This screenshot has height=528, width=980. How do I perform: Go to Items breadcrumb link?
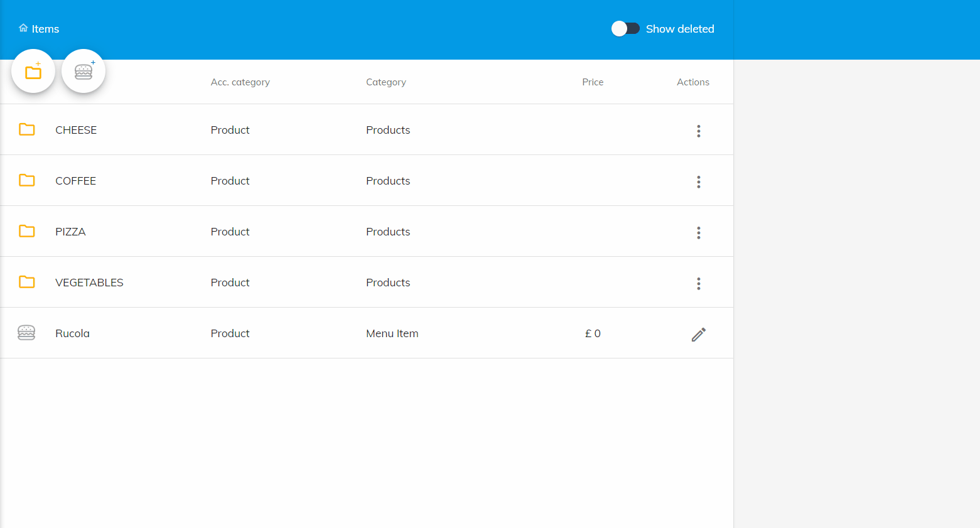(45, 29)
